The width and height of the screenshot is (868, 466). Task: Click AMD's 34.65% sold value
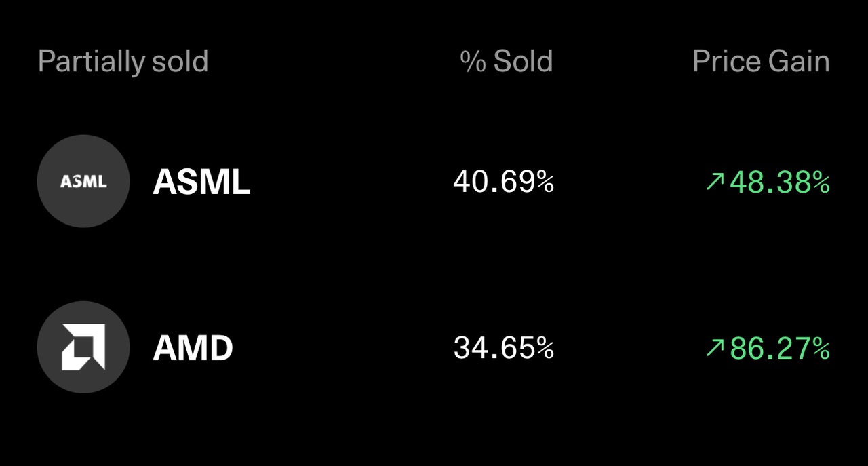click(x=503, y=348)
